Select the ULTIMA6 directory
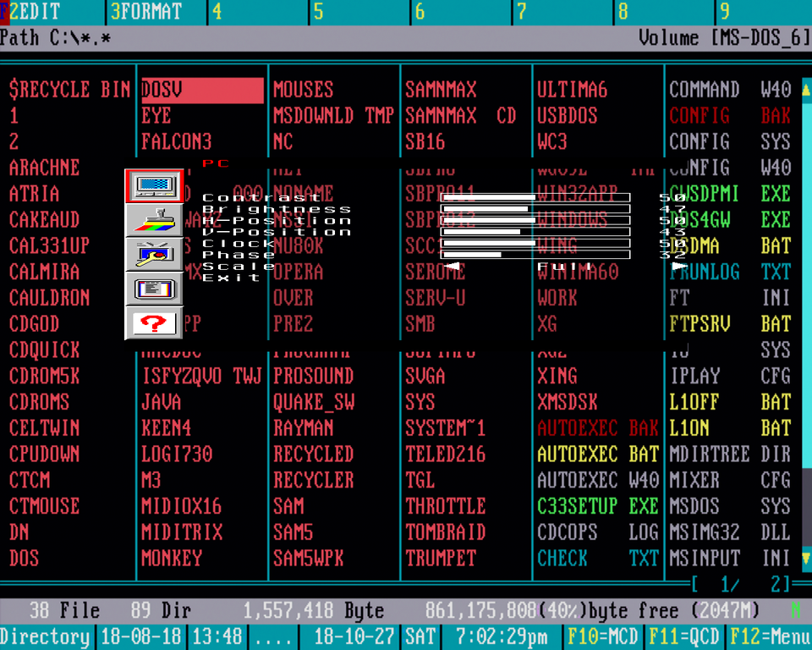812x650 pixels. 572,91
